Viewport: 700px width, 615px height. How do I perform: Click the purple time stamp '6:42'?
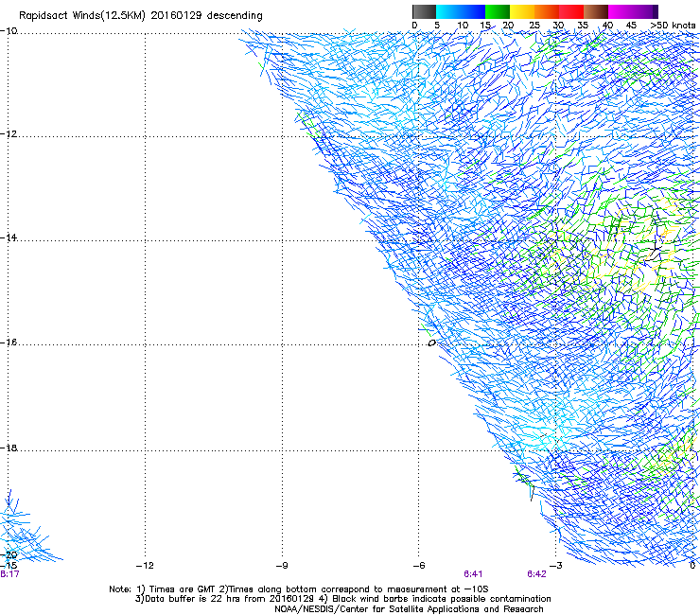(x=536, y=574)
